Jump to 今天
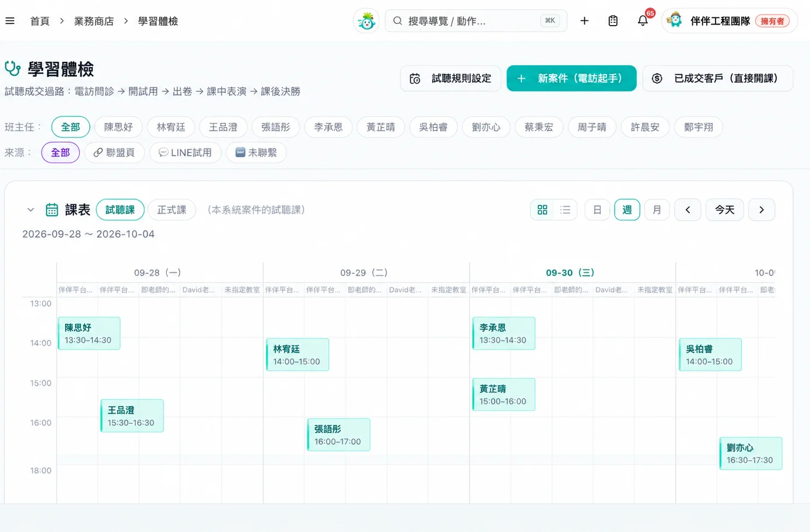810x532 pixels. coord(725,210)
